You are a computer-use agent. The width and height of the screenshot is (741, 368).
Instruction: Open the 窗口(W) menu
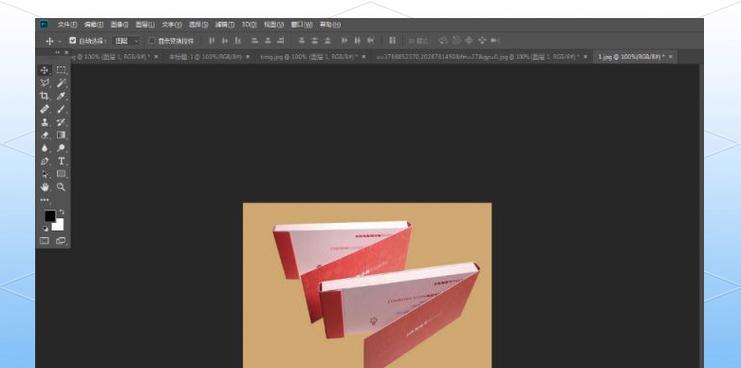click(x=302, y=25)
